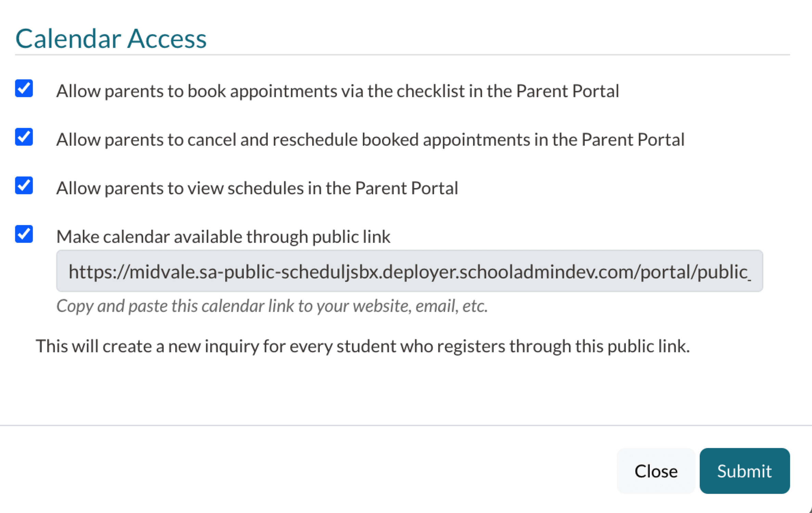Toggle the view schedules in Parent Portal checkbox

[x=24, y=186]
